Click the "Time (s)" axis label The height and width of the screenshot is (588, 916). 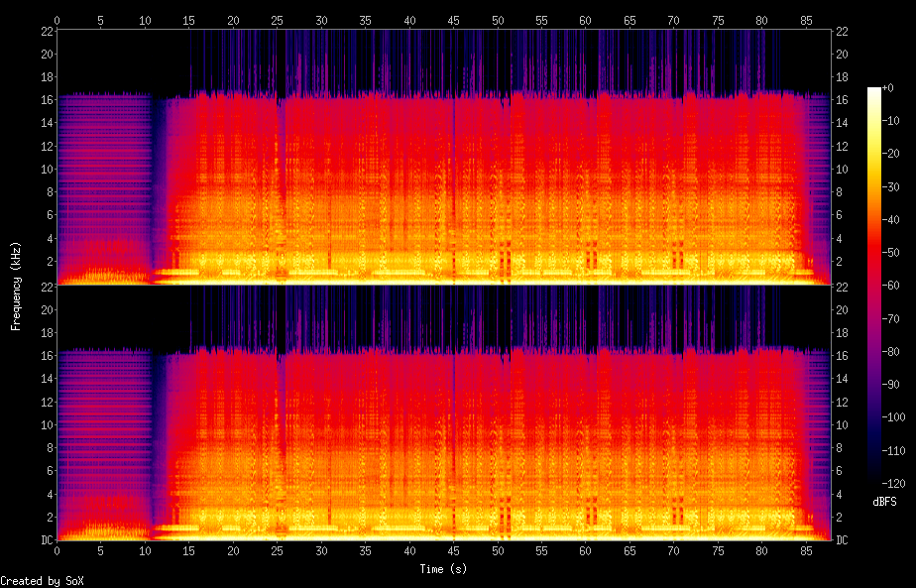[x=443, y=569]
